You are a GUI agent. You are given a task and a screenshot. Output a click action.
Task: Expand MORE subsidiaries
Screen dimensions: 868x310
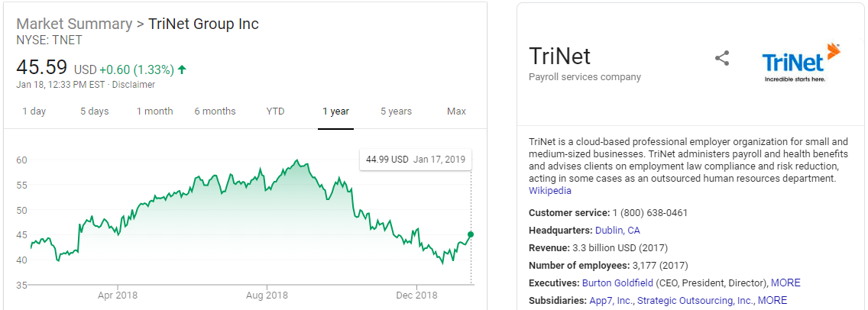772,300
